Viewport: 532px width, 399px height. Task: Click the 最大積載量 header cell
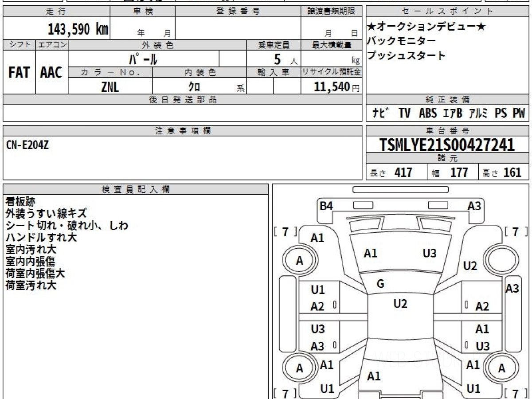[332, 45]
